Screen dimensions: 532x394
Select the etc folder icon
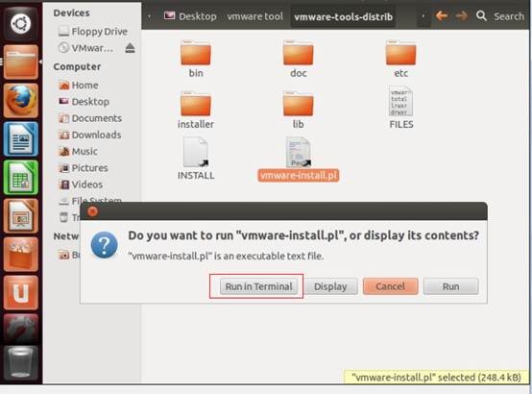(x=400, y=53)
